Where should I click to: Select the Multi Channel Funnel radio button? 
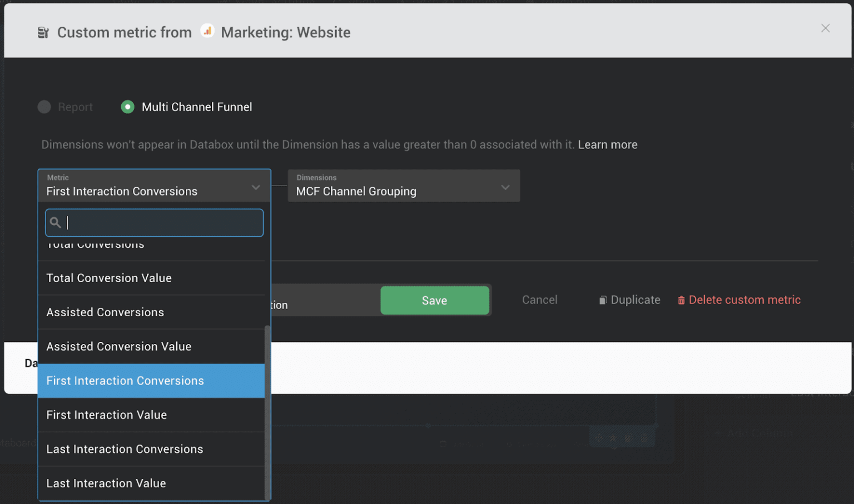[127, 107]
